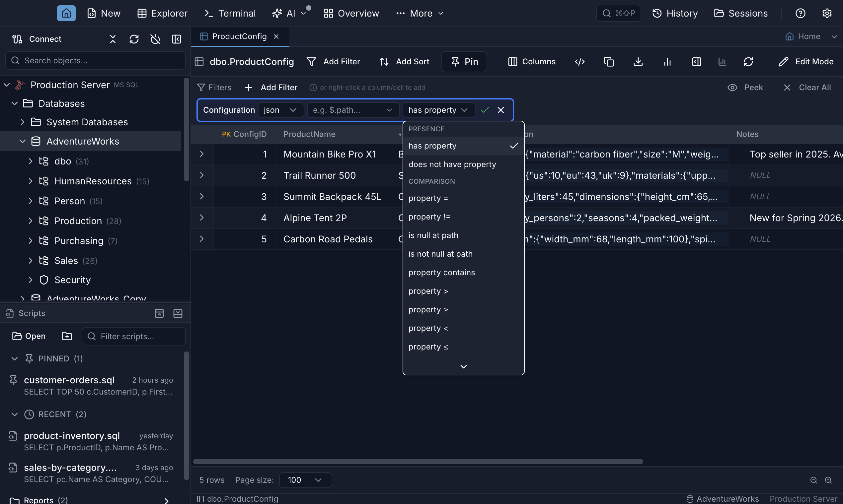843x504 pixels.
Task: Toggle the side detail panel icon
Action: (x=697, y=61)
